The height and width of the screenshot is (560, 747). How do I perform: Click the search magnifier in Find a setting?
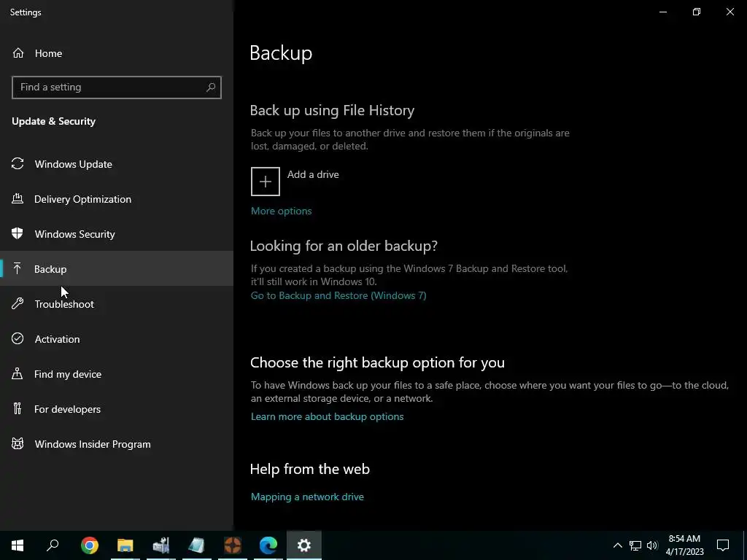211,87
